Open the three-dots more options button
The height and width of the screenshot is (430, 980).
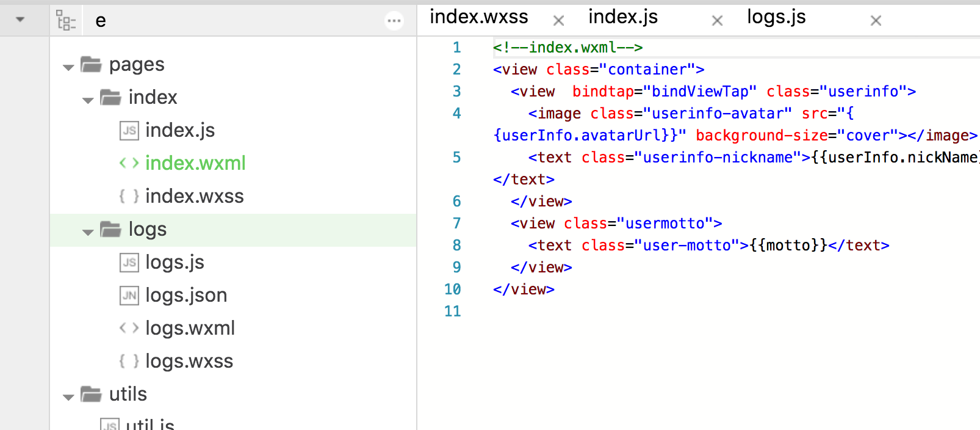[394, 21]
